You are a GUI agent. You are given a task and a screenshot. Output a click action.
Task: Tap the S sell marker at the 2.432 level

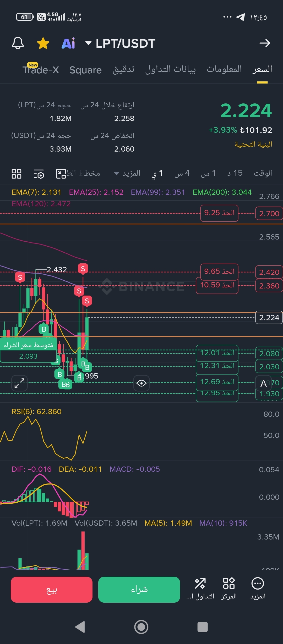pos(83,269)
